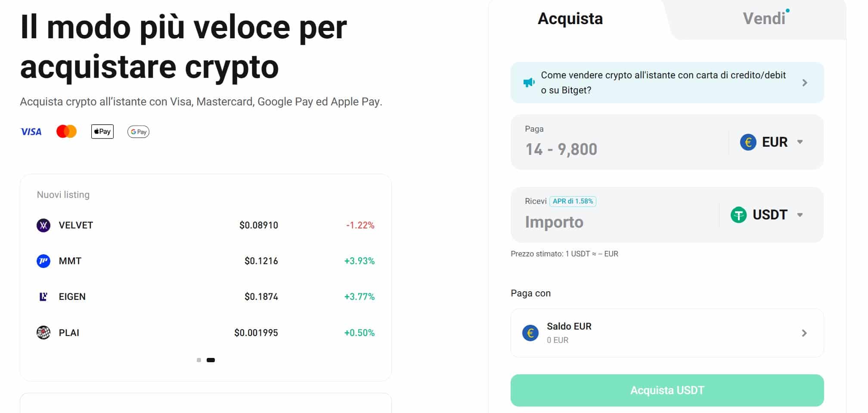Click the PLAI coin icon
This screenshot has width=868, height=413.
[x=43, y=332]
